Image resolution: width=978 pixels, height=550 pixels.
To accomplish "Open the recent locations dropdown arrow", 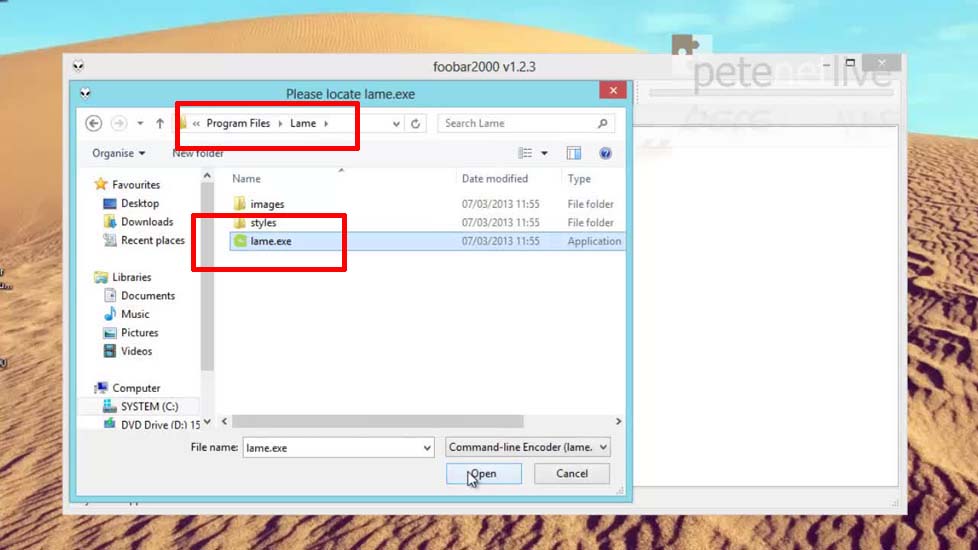I will pyautogui.click(x=140, y=123).
